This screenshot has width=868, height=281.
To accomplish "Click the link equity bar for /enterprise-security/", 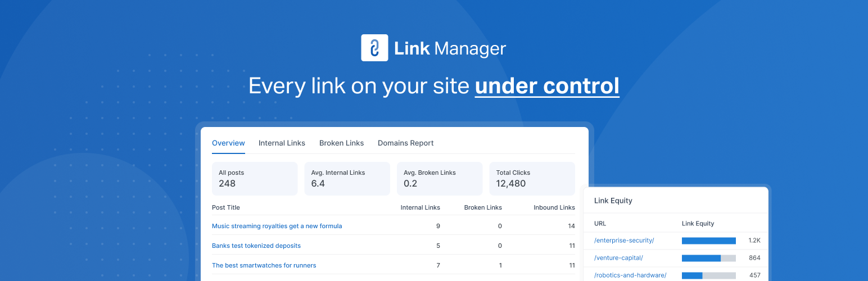I will point(709,241).
